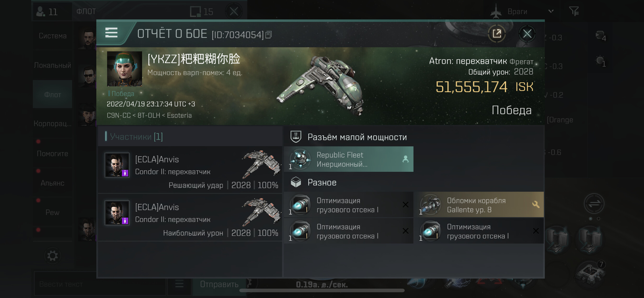Click the Ввести текст input field
This screenshot has height=298, width=644.
(100, 284)
